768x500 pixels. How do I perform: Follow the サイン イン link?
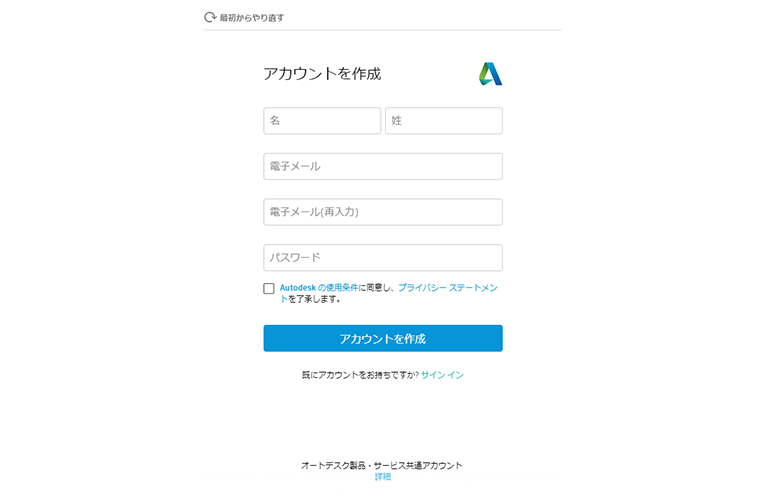pyautogui.click(x=442, y=375)
